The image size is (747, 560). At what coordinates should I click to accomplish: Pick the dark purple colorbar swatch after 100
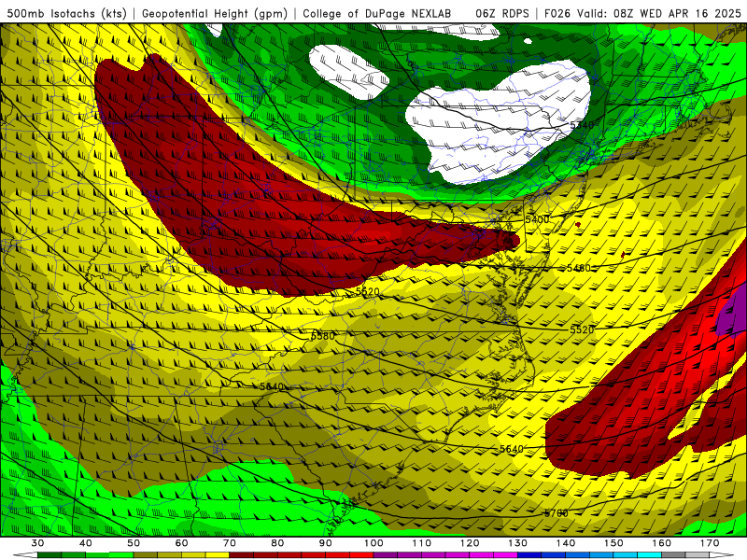point(386,555)
